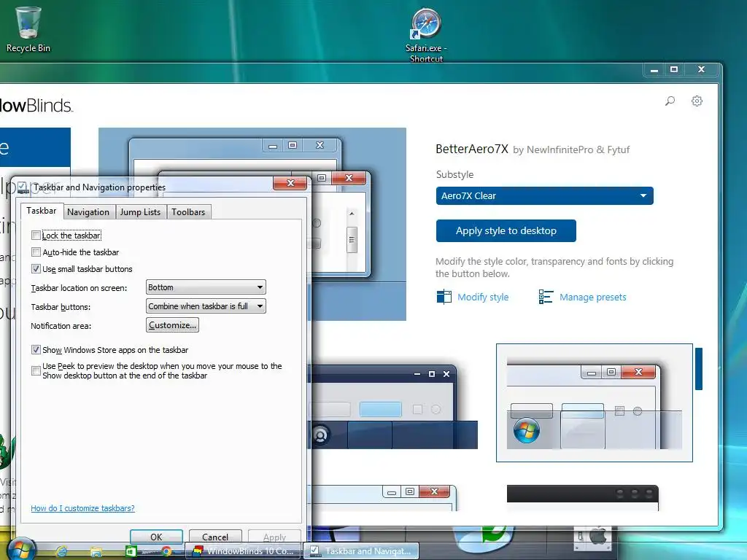Select the dark navy skin thumbnail

[x=395, y=407]
